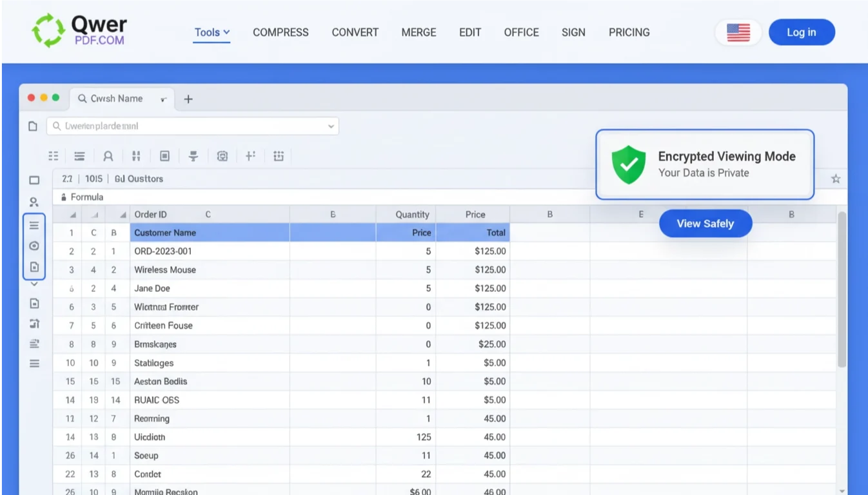Screen dimensions: 868x495
Task: Click the document icon inside highlighted sidebar group
Action: [34, 267]
